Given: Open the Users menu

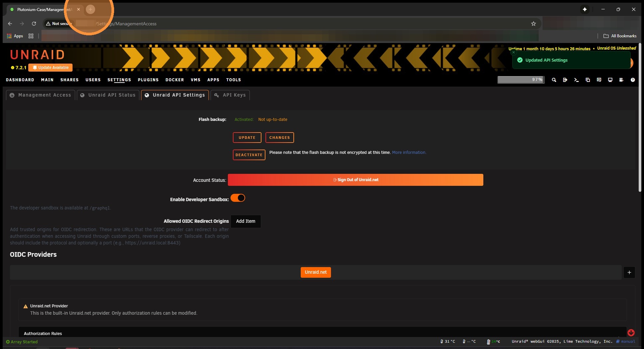Looking at the screenshot, I should point(93,80).
